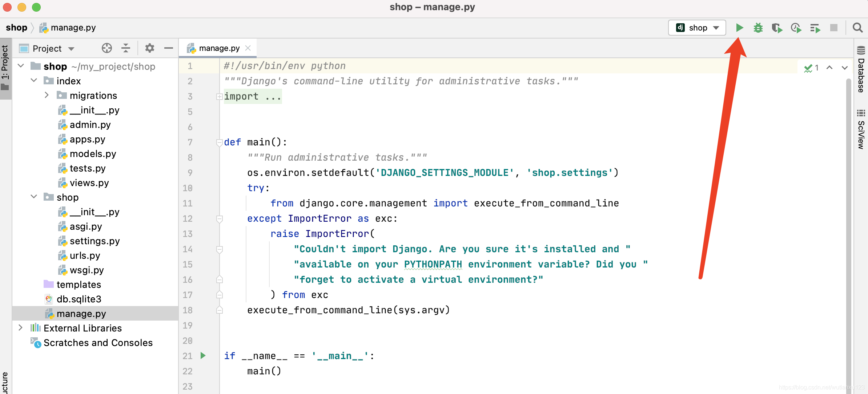Collapse the inner shop package folder

[x=34, y=197]
